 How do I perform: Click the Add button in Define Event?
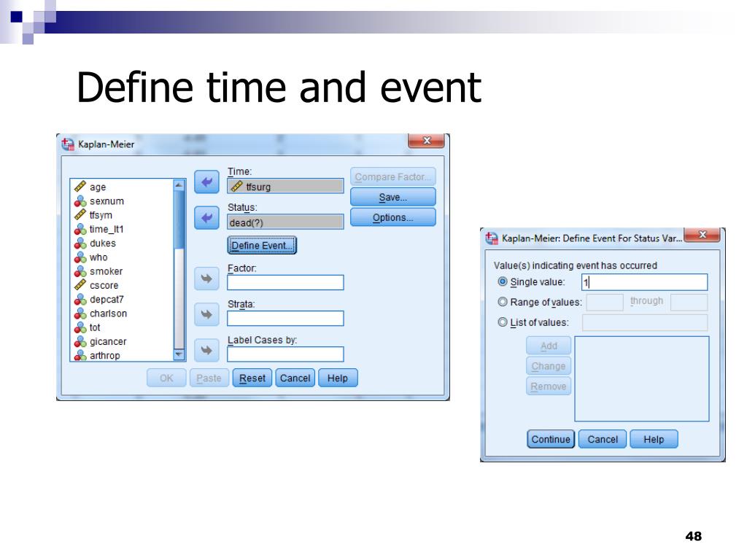tap(549, 346)
